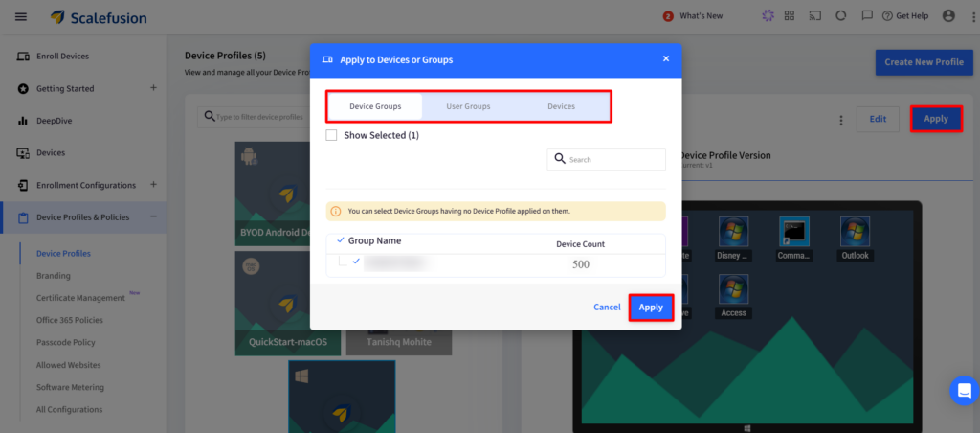
Task: Switch to the Device Groups tab
Action: pyautogui.click(x=375, y=106)
